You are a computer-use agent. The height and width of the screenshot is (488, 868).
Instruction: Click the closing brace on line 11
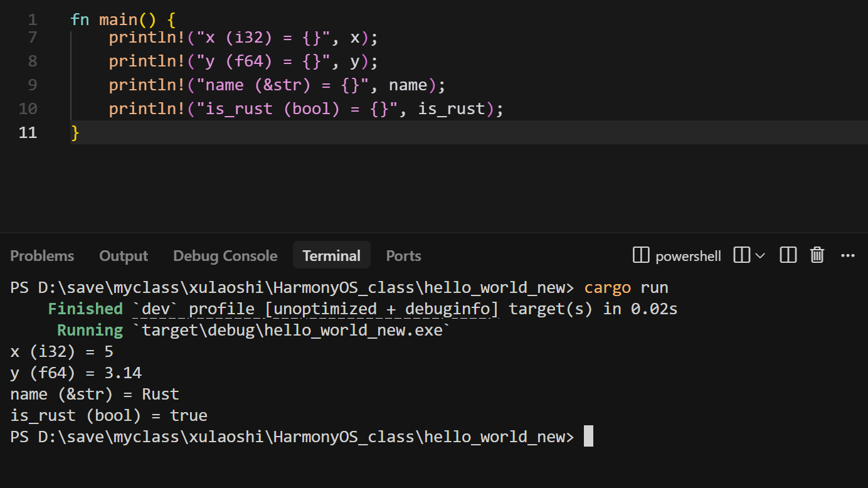pos(75,132)
